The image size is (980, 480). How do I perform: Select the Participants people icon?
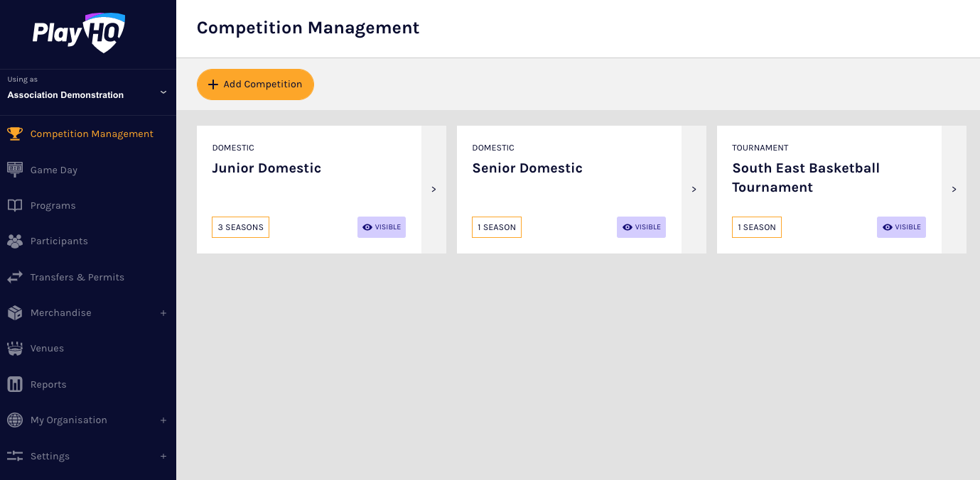(15, 241)
